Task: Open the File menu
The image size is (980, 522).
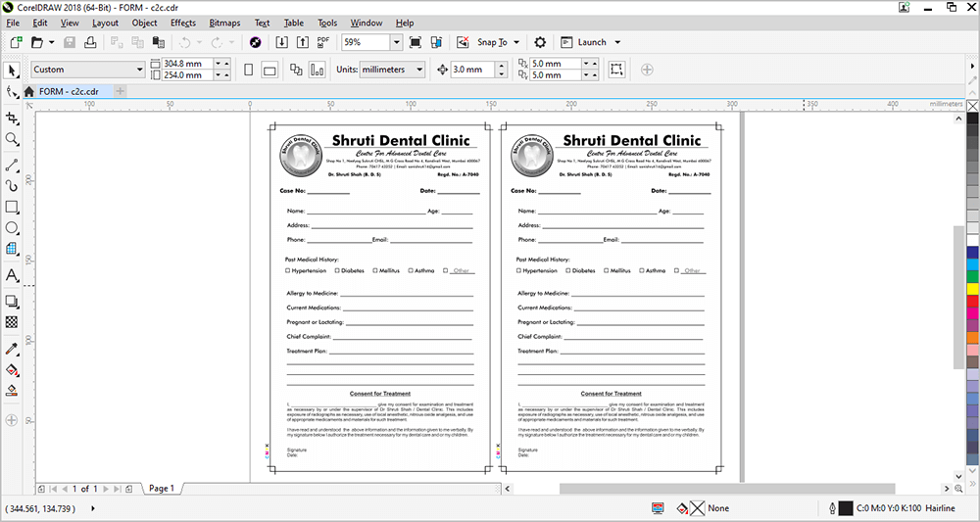Action: tap(13, 24)
